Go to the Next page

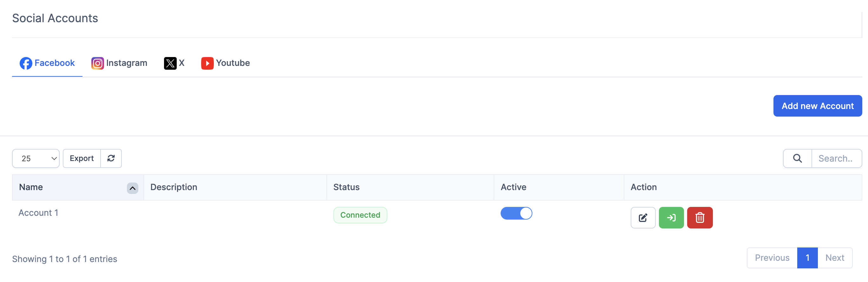pos(834,258)
